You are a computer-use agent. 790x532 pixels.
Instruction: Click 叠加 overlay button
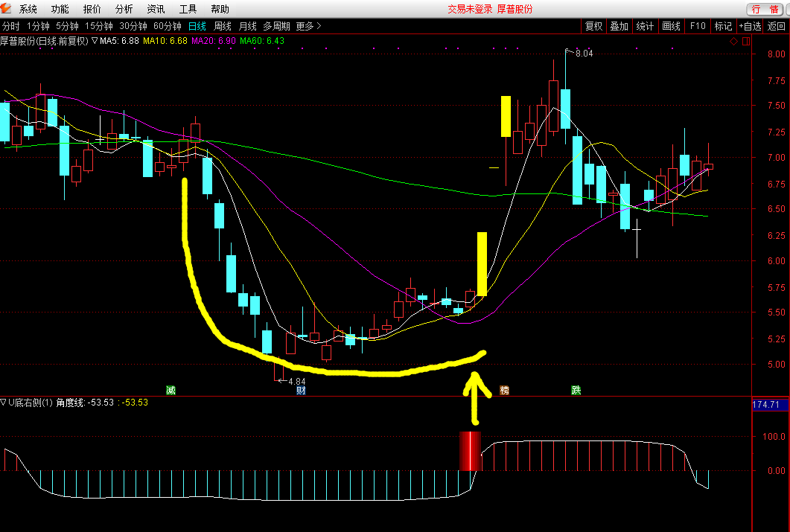click(619, 26)
